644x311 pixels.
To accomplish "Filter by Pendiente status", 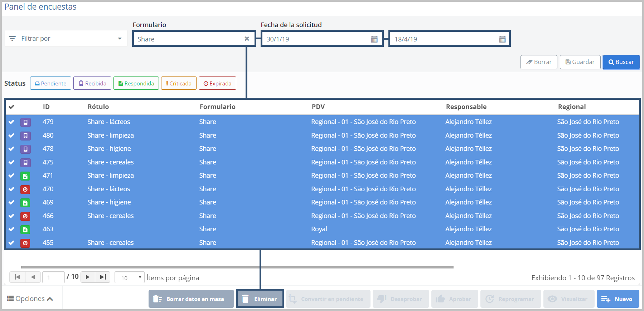I will point(50,83).
